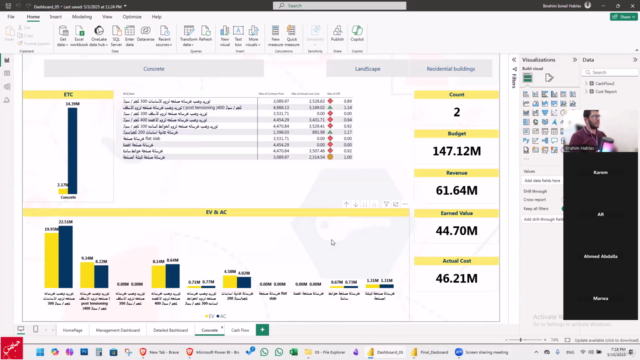Select the LandScape slicer button
Image resolution: width=640 pixels, height=360 pixels.
(x=367, y=69)
